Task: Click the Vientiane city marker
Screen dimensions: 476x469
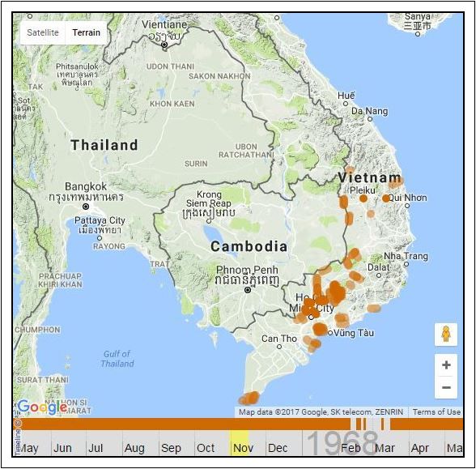Action: tap(164, 45)
